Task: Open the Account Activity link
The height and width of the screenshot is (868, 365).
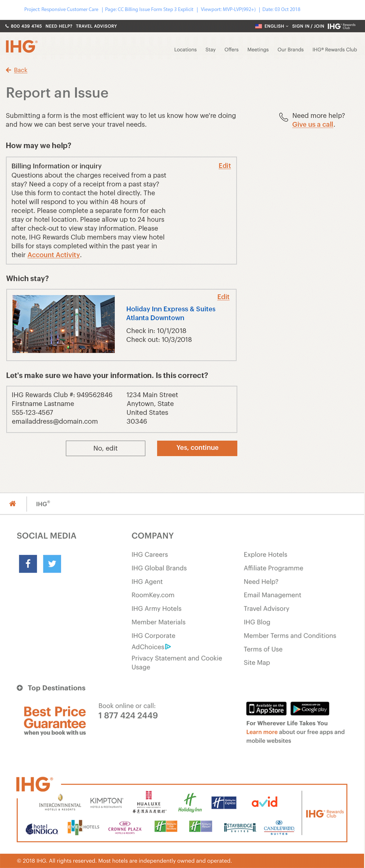Action: pos(54,255)
